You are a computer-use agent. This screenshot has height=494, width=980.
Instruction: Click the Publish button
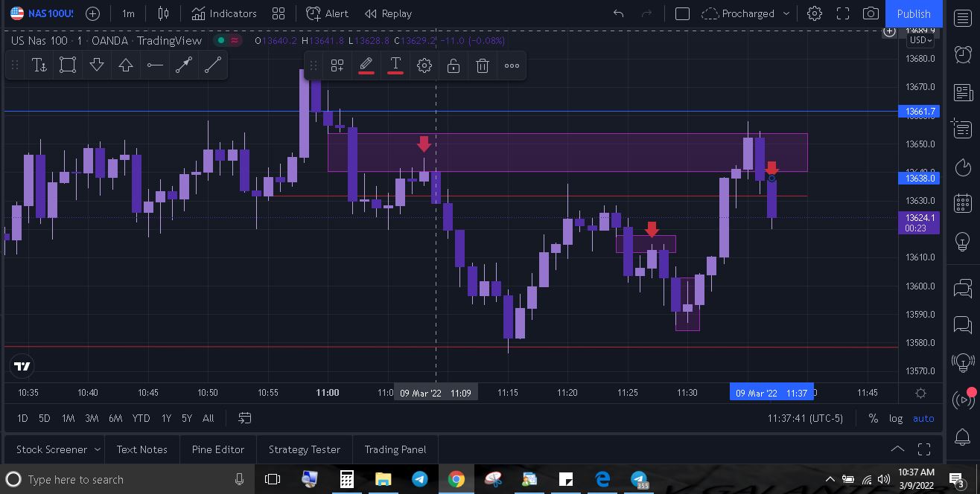click(x=914, y=13)
